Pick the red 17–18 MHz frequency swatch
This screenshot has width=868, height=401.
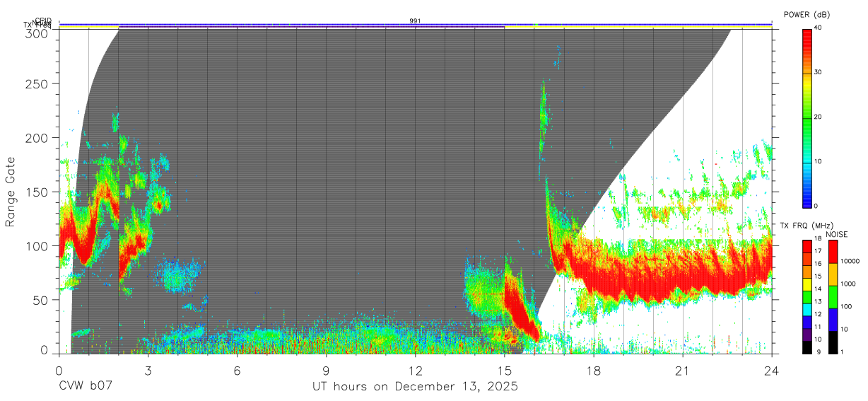(807, 246)
